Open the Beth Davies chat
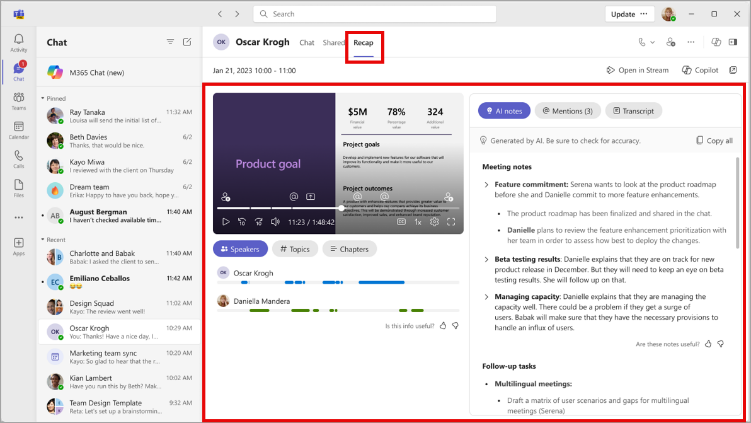Screen dimensions: 751x423 [x=119, y=141]
